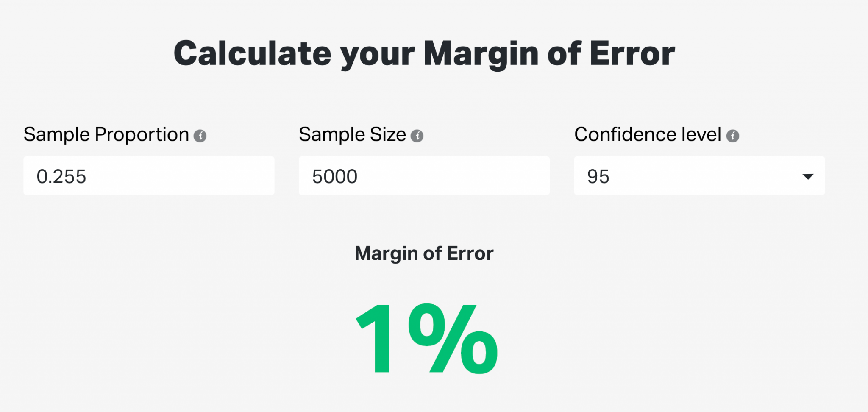Click the green 1% result value
This screenshot has height=412, width=868.
click(427, 339)
